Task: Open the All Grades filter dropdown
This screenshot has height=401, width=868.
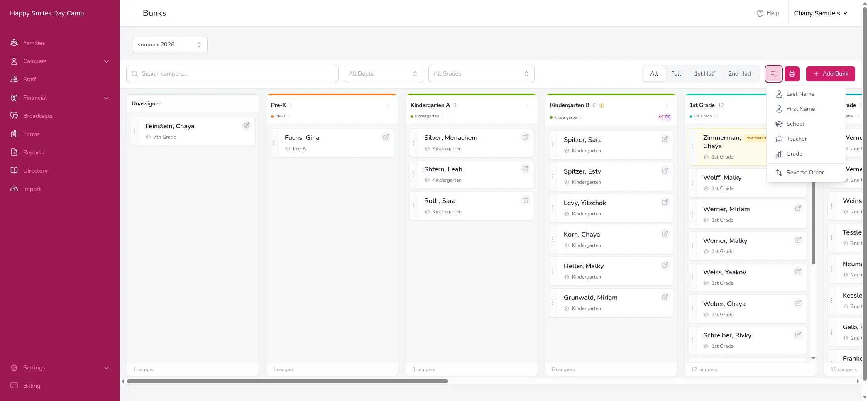Action: pos(482,74)
